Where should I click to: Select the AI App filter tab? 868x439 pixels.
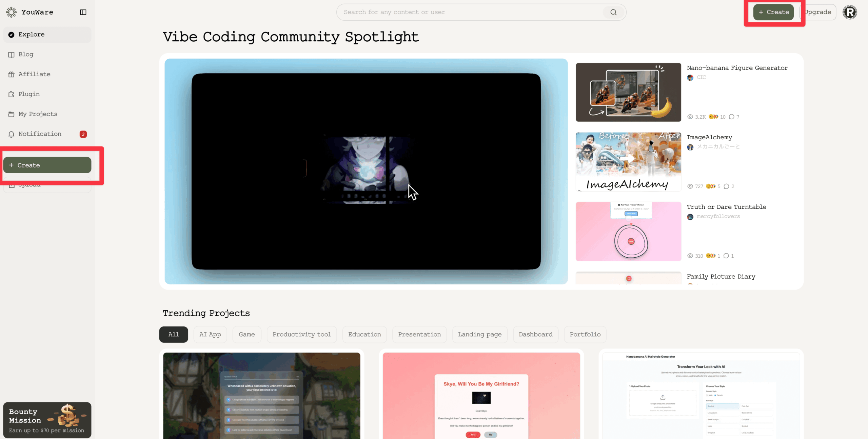210,335
